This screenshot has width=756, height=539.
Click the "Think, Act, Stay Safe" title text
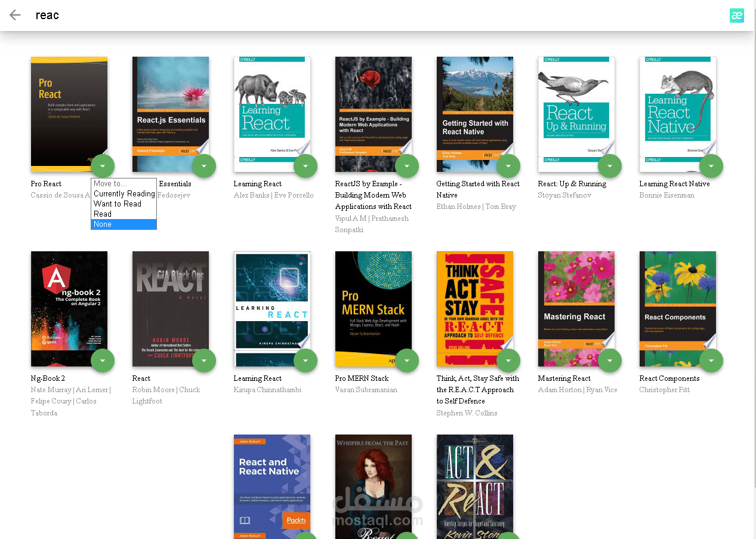pos(478,390)
